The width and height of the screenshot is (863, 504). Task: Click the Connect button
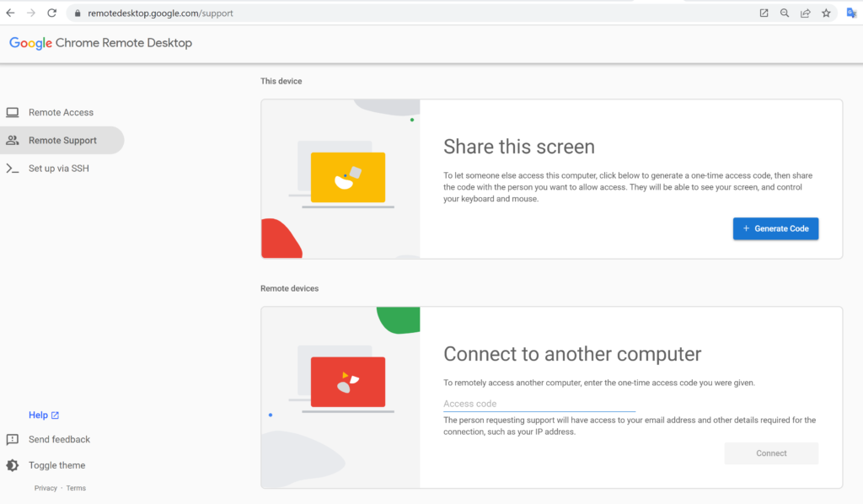[x=770, y=453]
